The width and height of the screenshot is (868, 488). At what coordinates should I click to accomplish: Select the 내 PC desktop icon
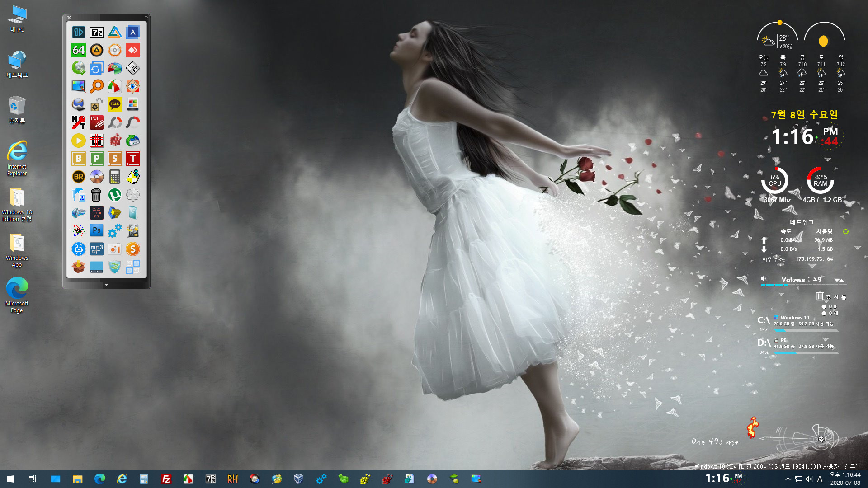[x=17, y=19]
